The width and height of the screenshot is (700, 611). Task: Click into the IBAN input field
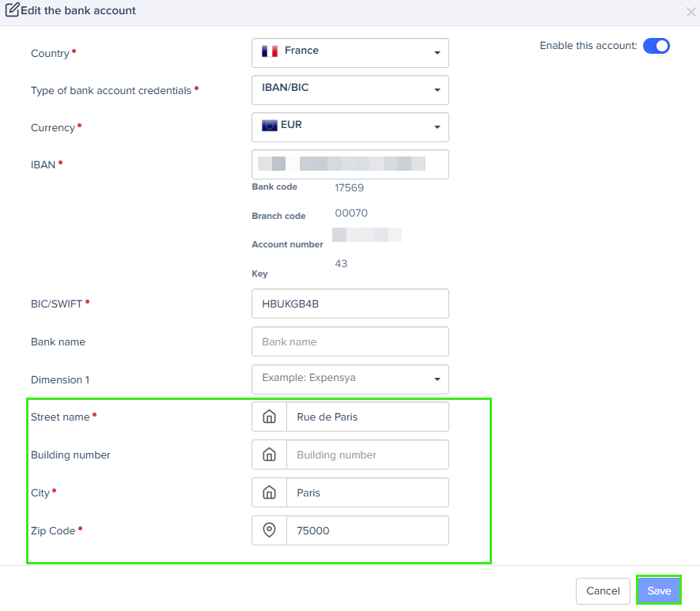tap(350, 164)
